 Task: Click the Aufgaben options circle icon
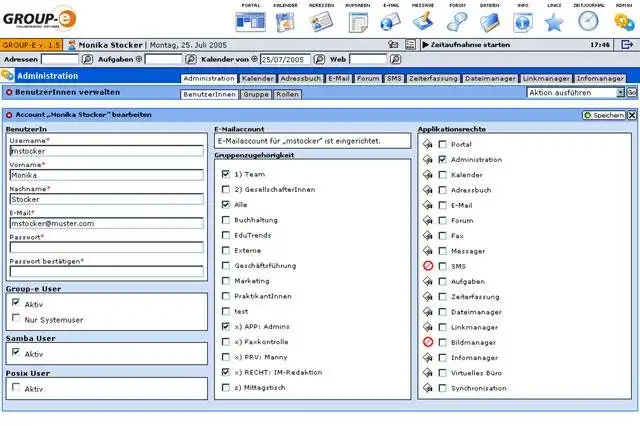click(139, 59)
